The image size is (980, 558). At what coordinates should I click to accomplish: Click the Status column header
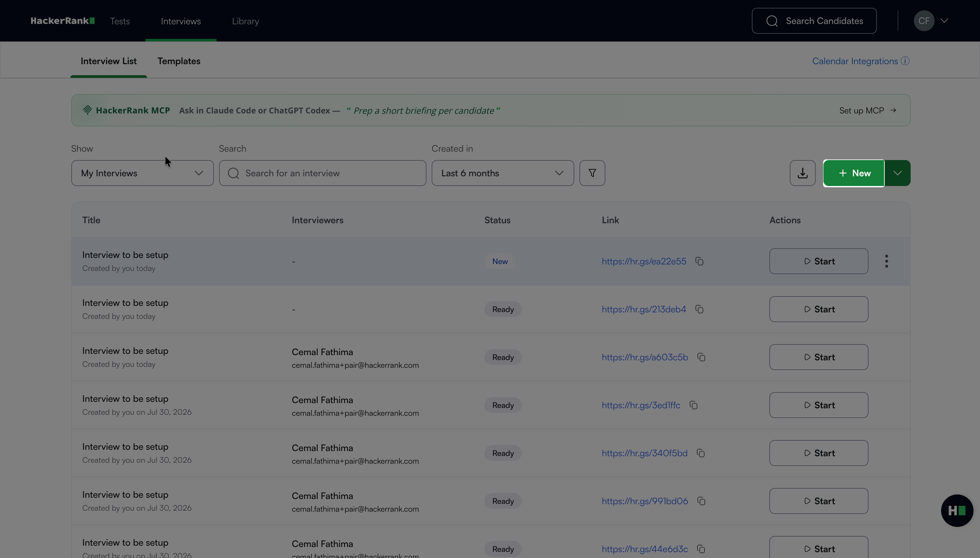click(497, 220)
